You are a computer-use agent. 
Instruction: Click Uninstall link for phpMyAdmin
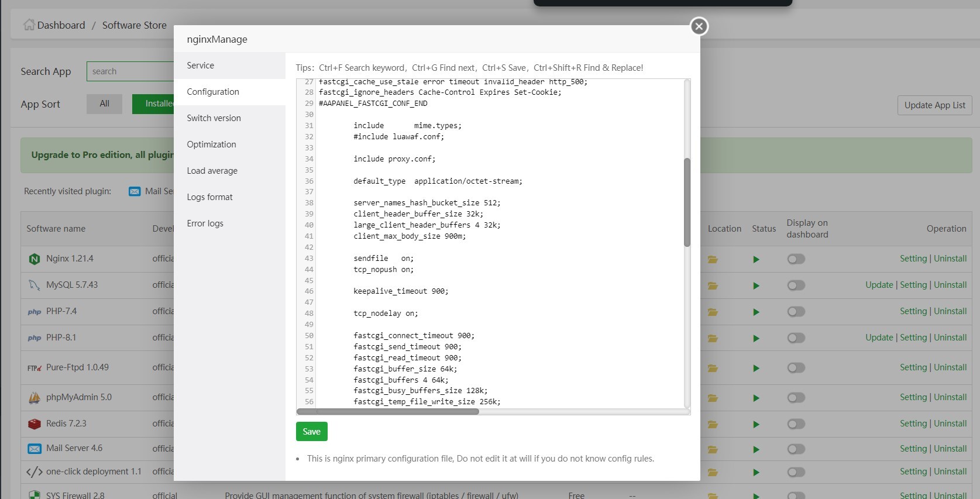(x=950, y=397)
